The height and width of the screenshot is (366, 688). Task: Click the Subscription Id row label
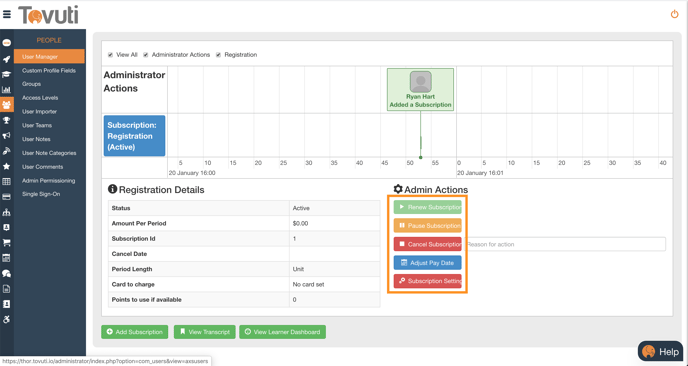[133, 239]
